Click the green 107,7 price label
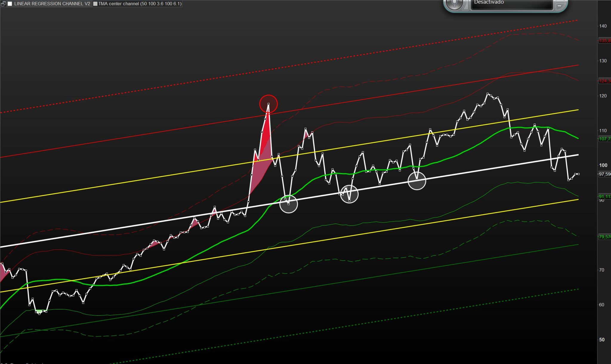This screenshot has height=364, width=611. tap(604, 139)
